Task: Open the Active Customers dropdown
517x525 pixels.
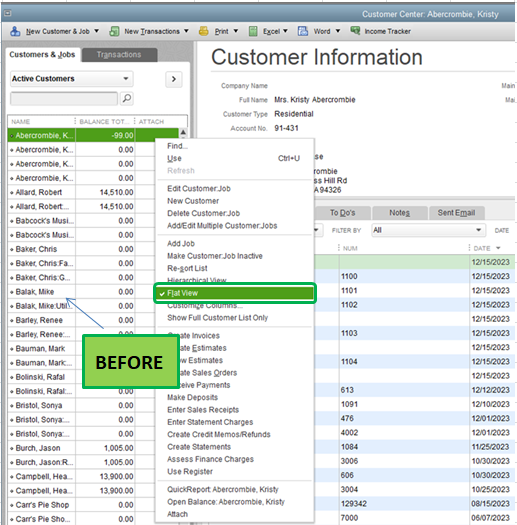Action: pos(72,79)
